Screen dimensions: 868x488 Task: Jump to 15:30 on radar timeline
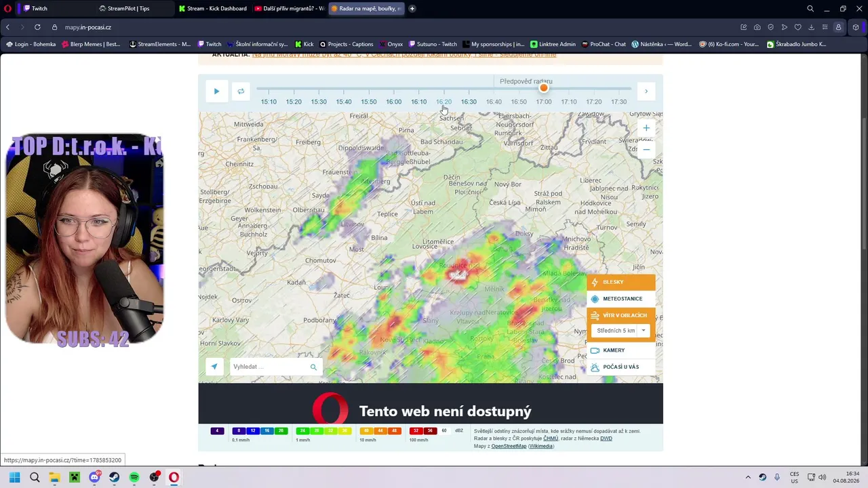(319, 102)
